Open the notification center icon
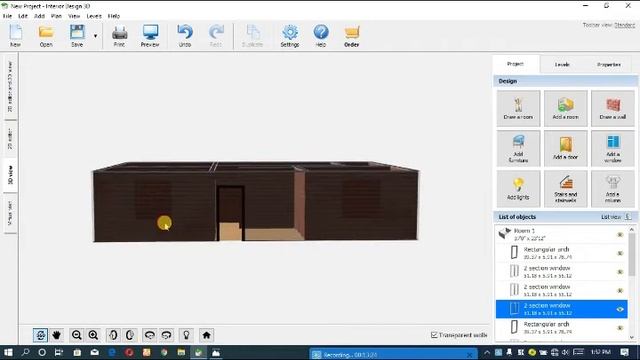This screenshot has width=640, height=360. pos(624,352)
